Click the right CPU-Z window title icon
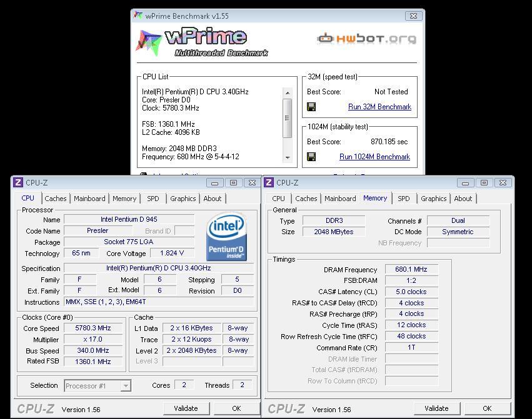 [269, 182]
